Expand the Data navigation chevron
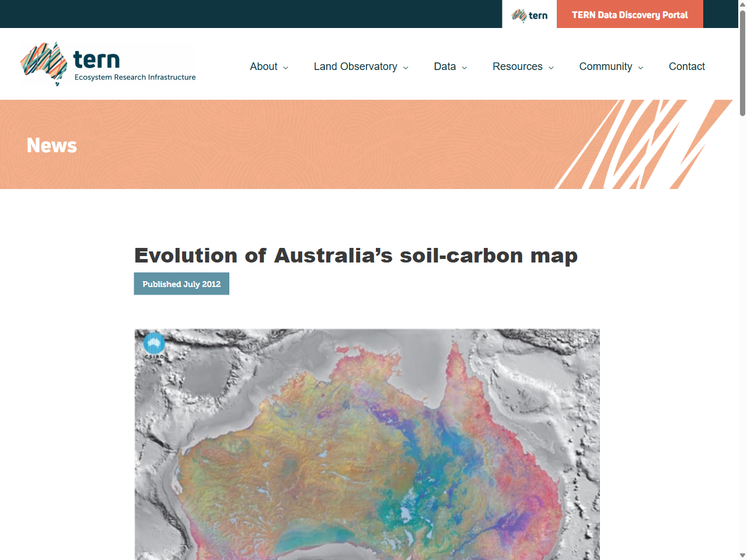Image resolution: width=747 pixels, height=560 pixels. click(465, 67)
